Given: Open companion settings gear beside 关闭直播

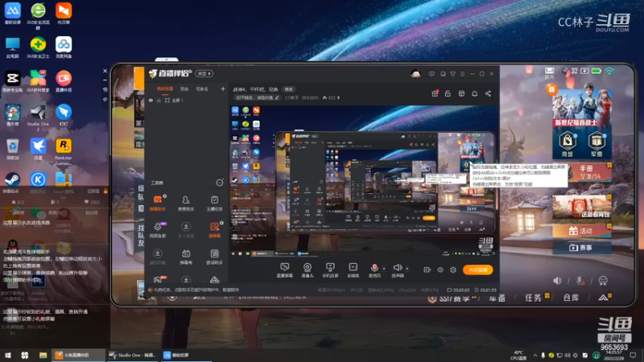Looking at the screenshot, I should click(453, 269).
